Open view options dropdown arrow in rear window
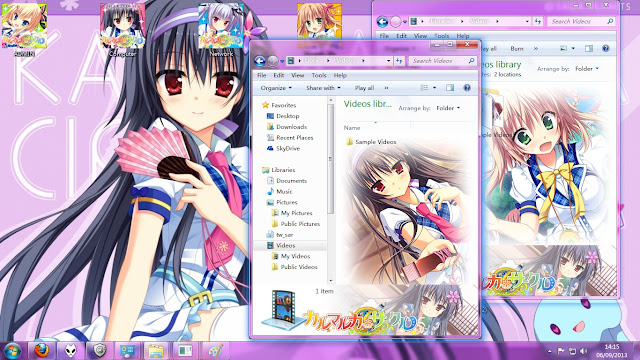Image resolution: width=640 pixels, height=360 pixels. 573,48
